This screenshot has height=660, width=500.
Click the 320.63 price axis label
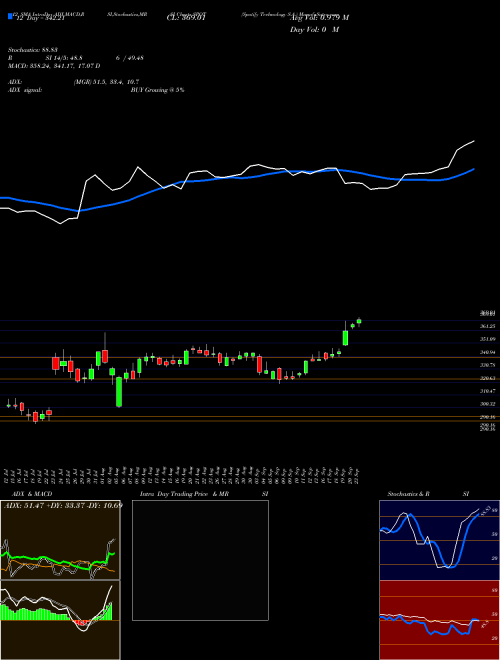tap(487, 378)
